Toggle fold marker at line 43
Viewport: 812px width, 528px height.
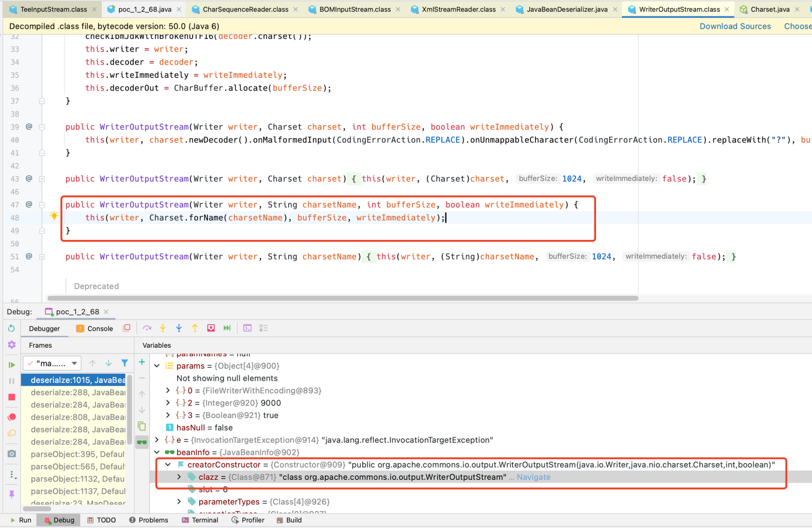click(42, 179)
